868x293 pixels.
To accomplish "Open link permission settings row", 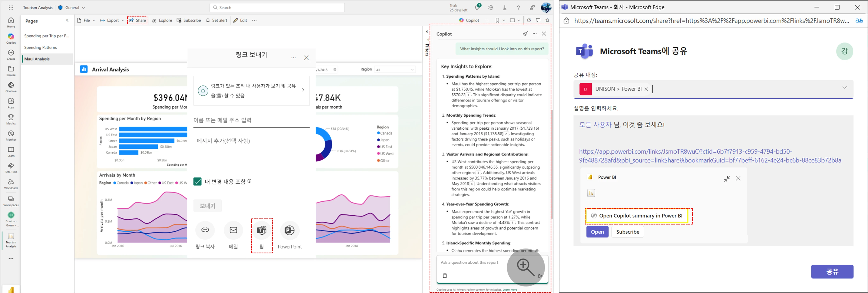I will tap(251, 91).
